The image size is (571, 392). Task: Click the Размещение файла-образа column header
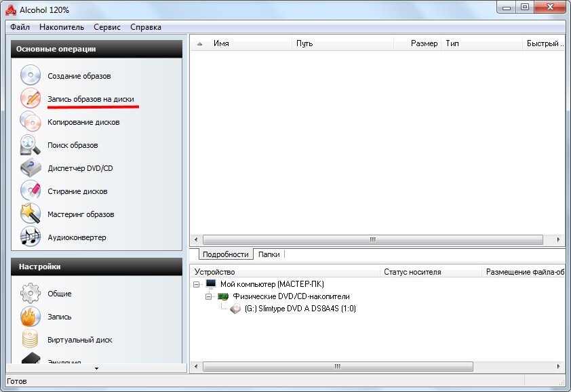tap(524, 272)
